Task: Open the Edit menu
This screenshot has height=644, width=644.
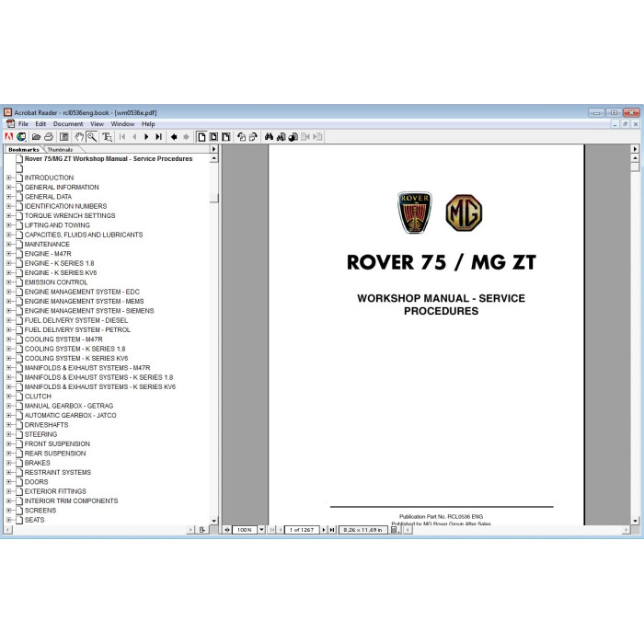Action: (x=40, y=123)
